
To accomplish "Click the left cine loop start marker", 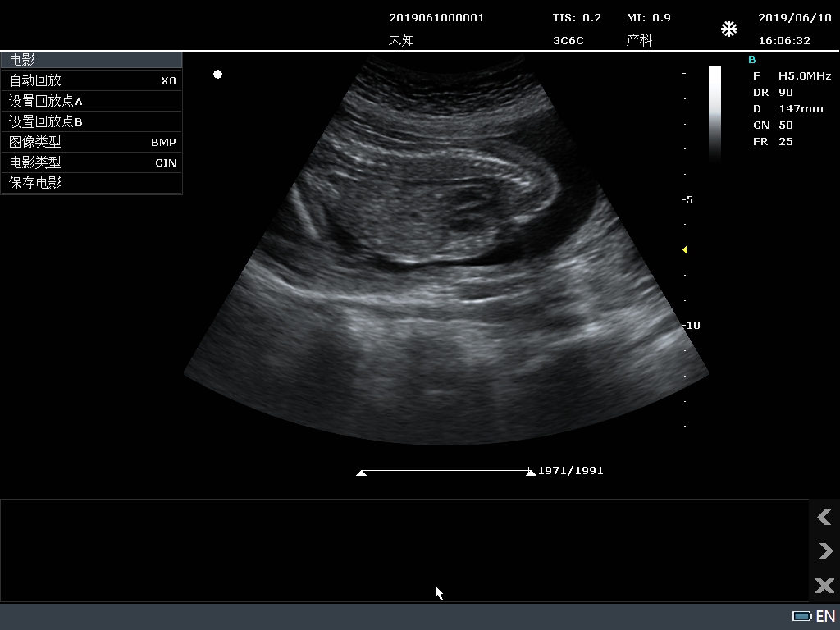I will [361, 472].
